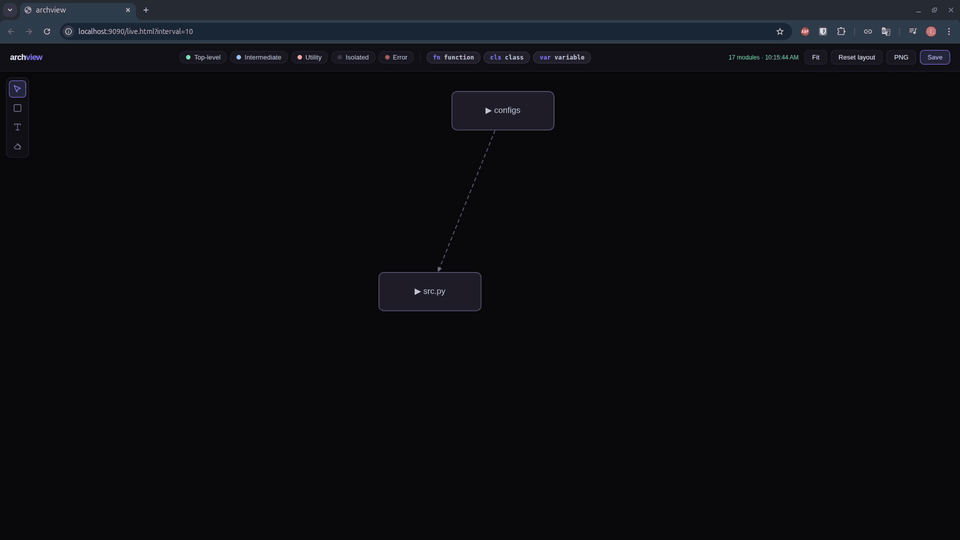This screenshot has height=540, width=960.
Task: Activate the text annotation tool
Action: click(x=17, y=127)
